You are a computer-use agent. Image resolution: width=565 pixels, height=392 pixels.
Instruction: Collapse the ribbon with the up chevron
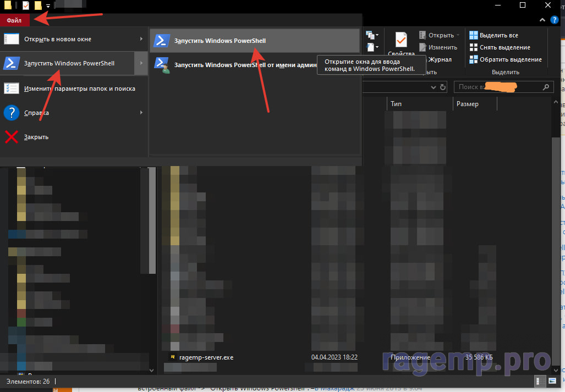pyautogui.click(x=542, y=20)
